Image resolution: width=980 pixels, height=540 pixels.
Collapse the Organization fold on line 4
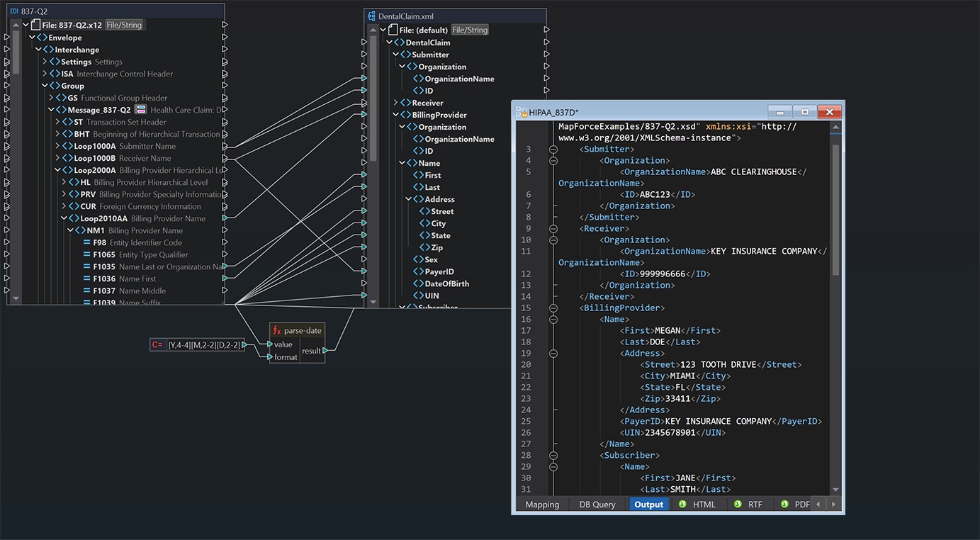pos(553,161)
